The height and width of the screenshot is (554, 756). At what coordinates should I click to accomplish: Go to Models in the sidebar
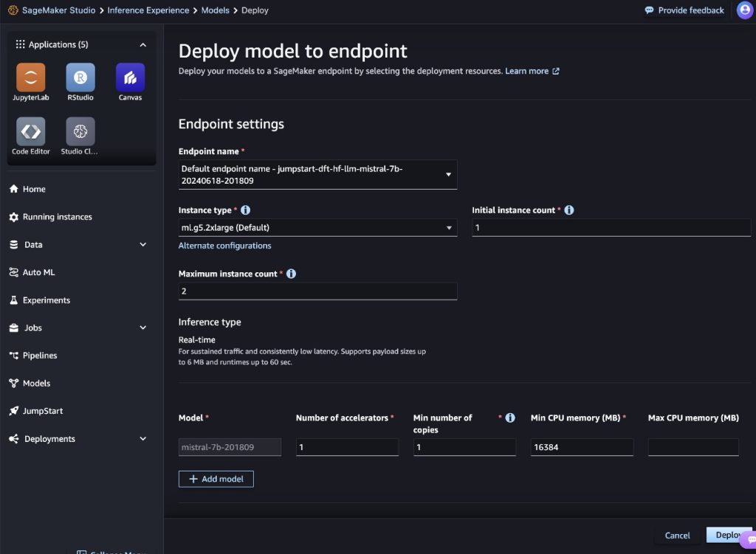point(30,384)
